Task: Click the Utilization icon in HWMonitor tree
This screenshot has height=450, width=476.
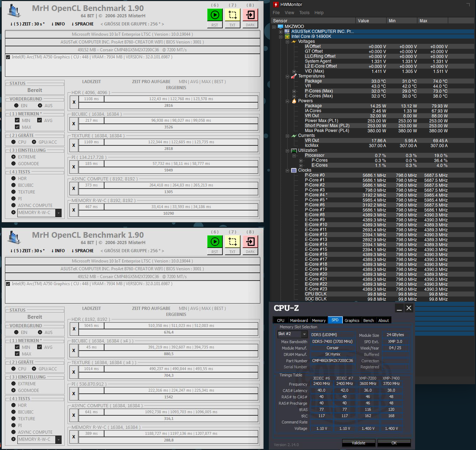Action: pyautogui.click(x=294, y=150)
